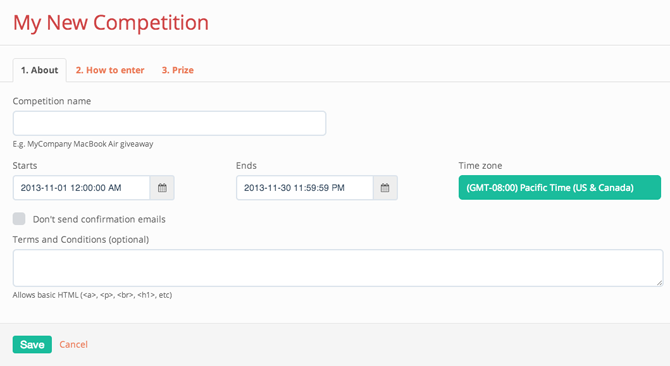Focus the Terms and Conditions text area
Image resolution: width=670 pixels, height=366 pixels.
pos(338,268)
